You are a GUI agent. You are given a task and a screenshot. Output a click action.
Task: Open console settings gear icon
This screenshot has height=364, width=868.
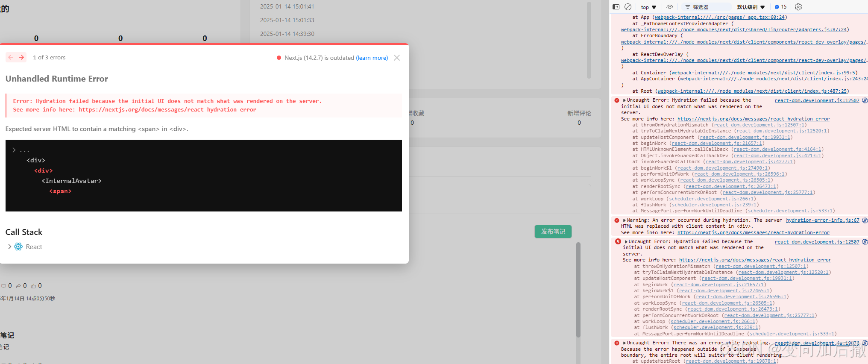tap(798, 7)
